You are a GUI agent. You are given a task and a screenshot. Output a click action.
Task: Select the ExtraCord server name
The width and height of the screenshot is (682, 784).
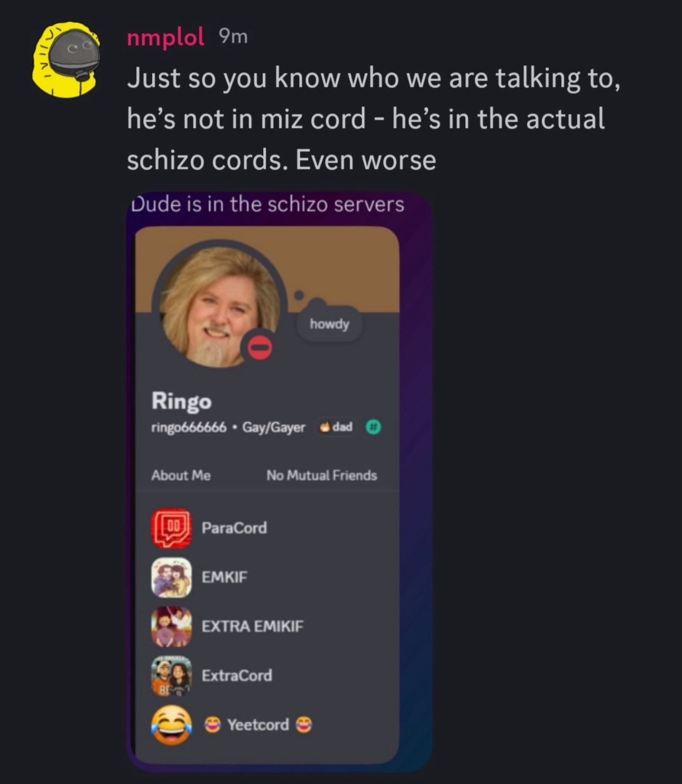tap(237, 675)
